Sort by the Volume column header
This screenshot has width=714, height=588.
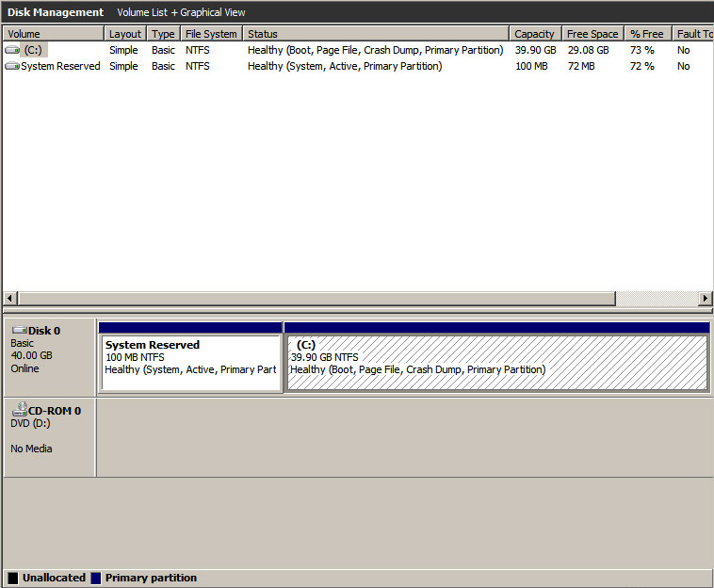point(54,34)
